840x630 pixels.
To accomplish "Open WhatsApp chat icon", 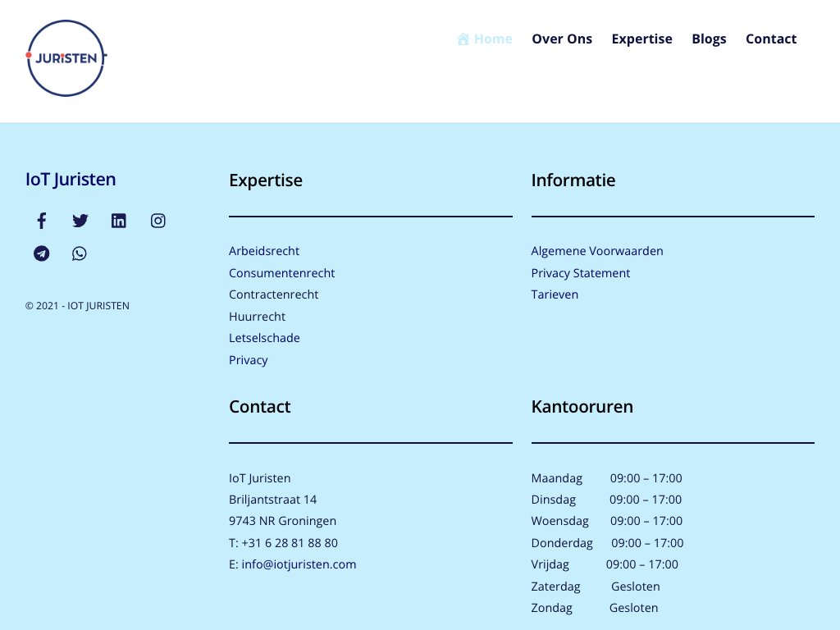I will pyautogui.click(x=80, y=253).
